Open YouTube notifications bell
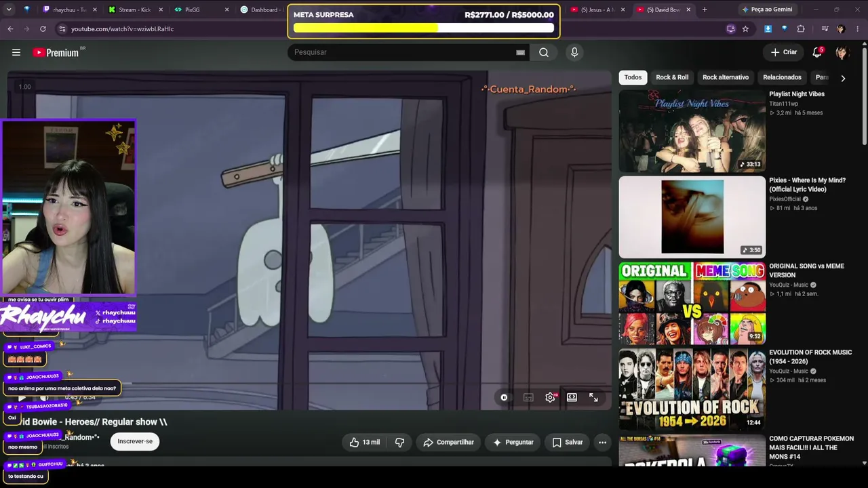Image resolution: width=868 pixels, height=488 pixels. [x=817, y=52]
